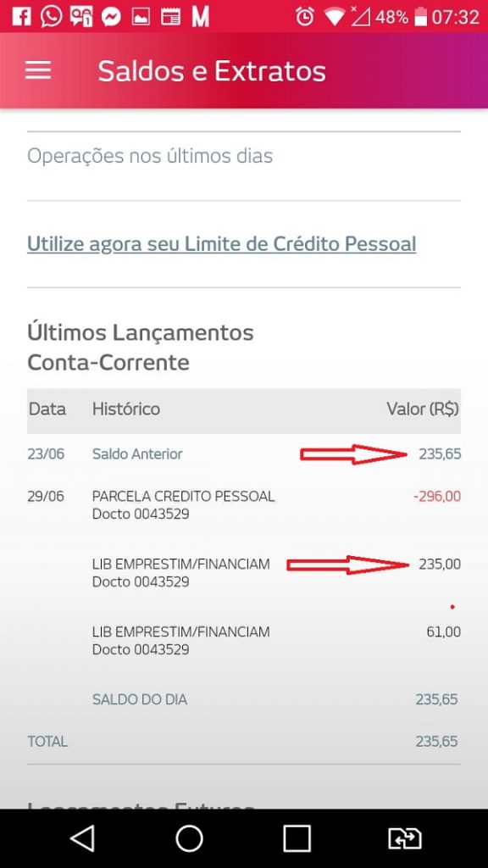Tap the Wi-Fi signal icon
The height and width of the screenshot is (868, 488).
334,17
